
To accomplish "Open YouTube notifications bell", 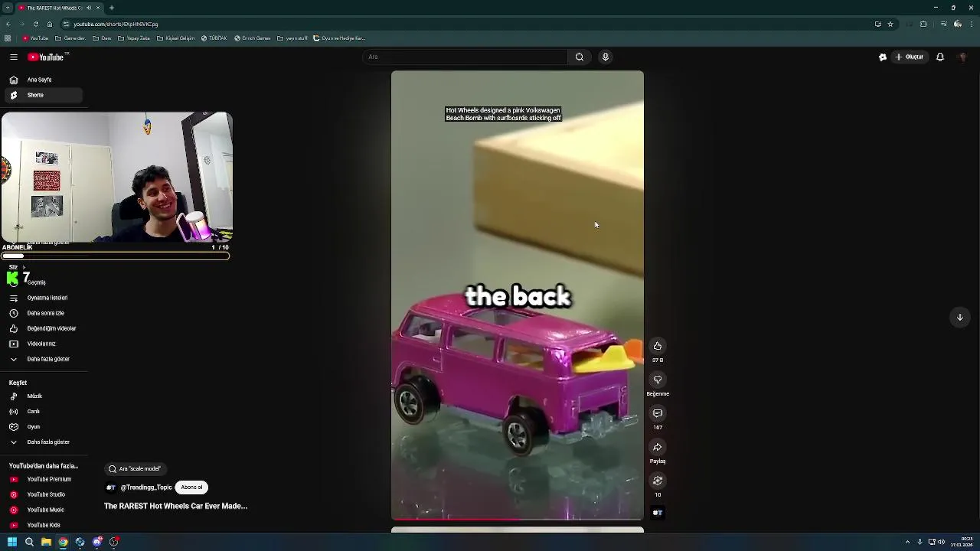I will click(x=940, y=57).
